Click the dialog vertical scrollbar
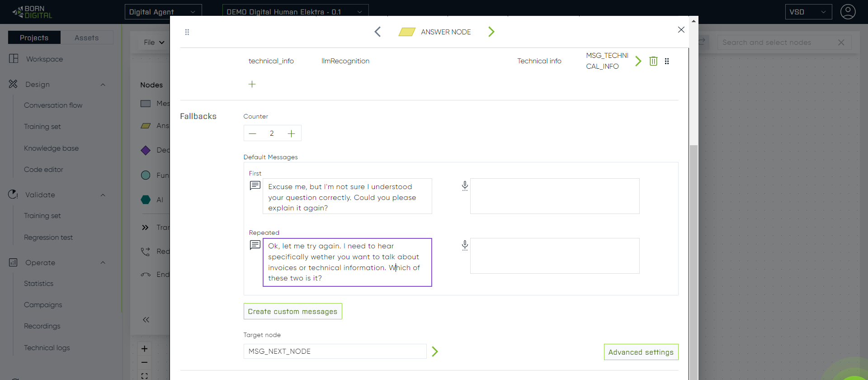The height and width of the screenshot is (380, 868). point(693,262)
